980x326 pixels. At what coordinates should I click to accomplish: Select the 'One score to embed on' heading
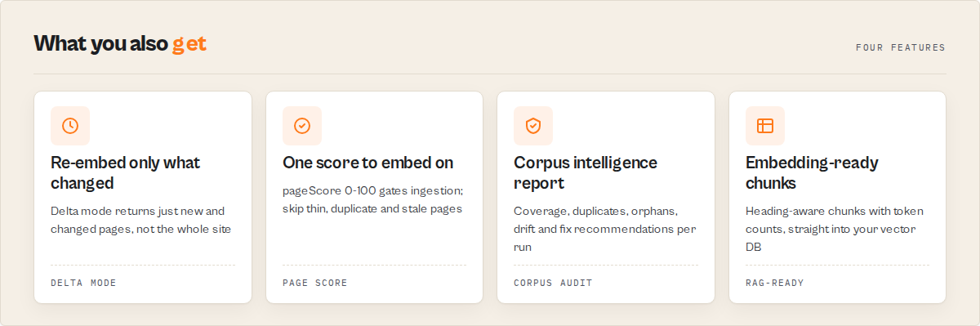(x=367, y=163)
